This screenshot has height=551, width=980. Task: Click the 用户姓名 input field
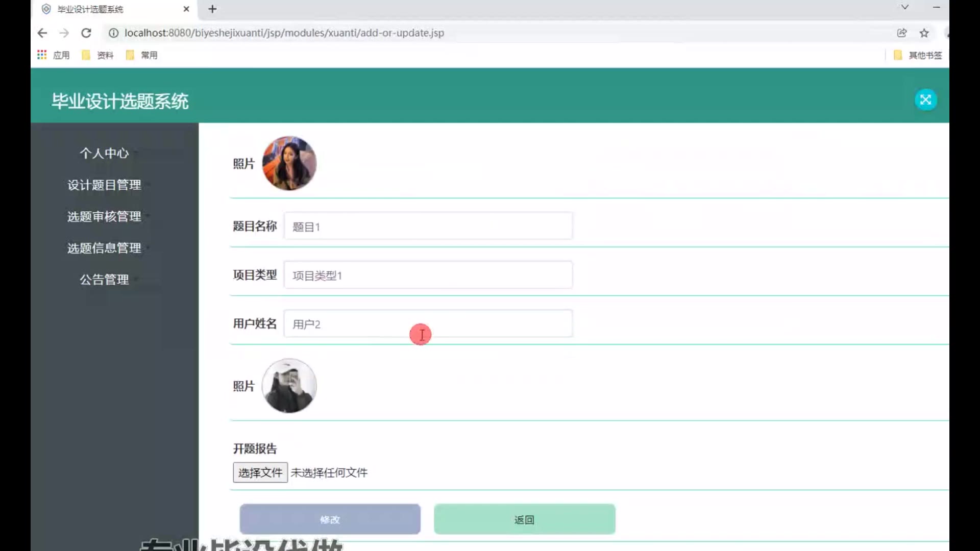(428, 323)
